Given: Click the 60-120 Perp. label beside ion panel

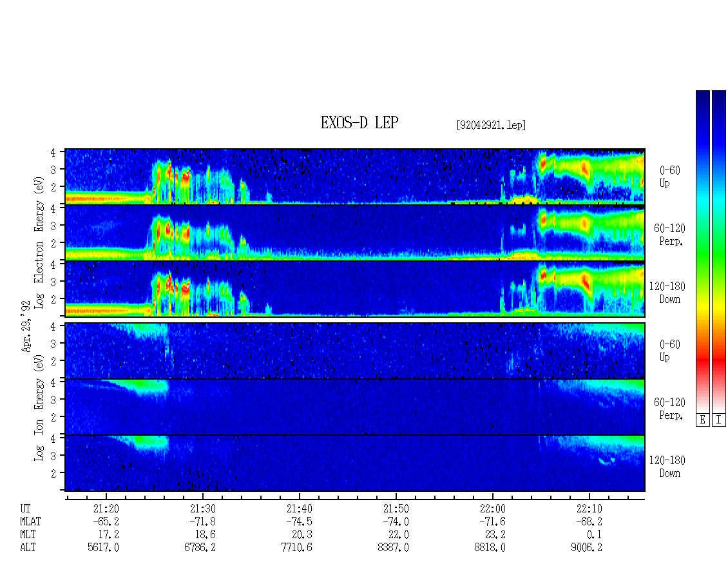Looking at the screenshot, I should pyautogui.click(x=669, y=409).
